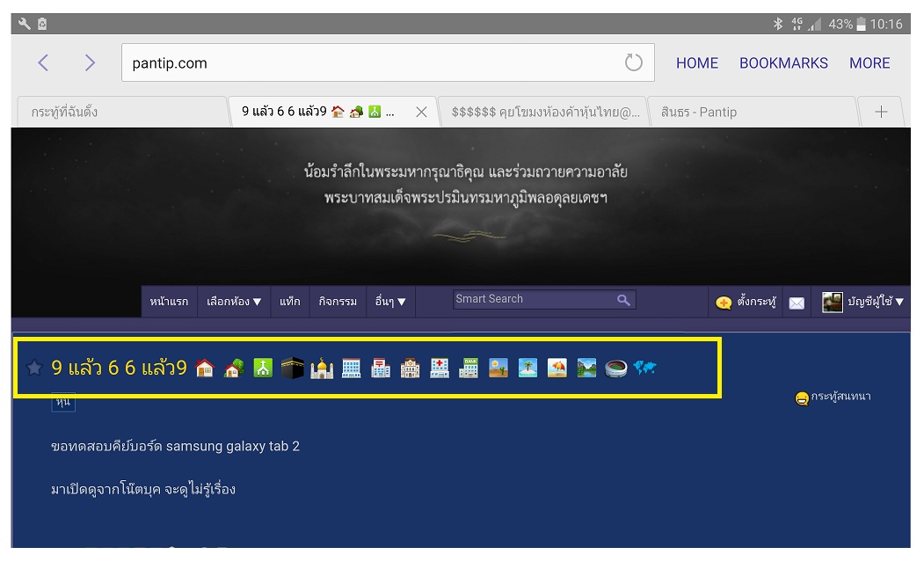Add a new browser tab

click(881, 112)
